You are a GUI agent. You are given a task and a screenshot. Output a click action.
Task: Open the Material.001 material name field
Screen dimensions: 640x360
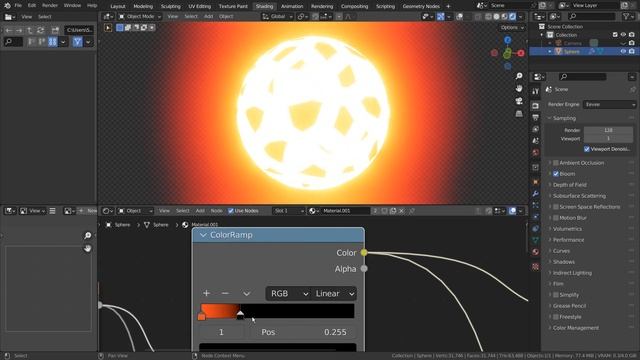click(346, 211)
